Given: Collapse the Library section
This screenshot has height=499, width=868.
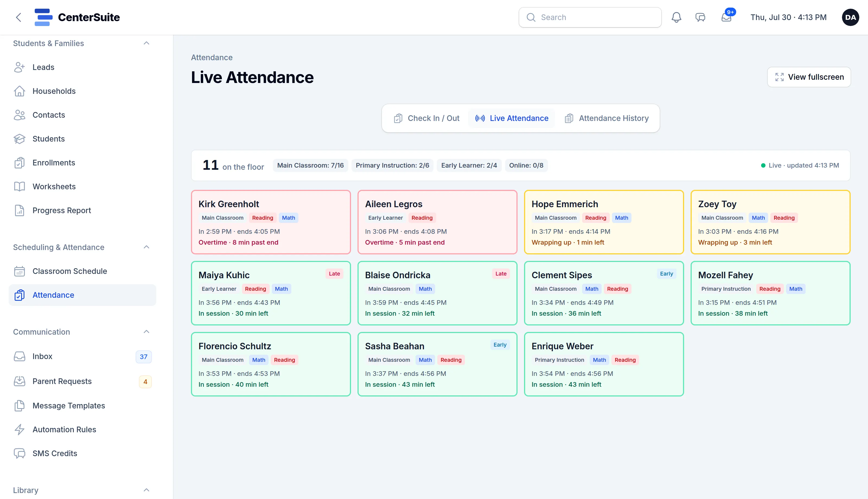Looking at the screenshot, I should 146,490.
